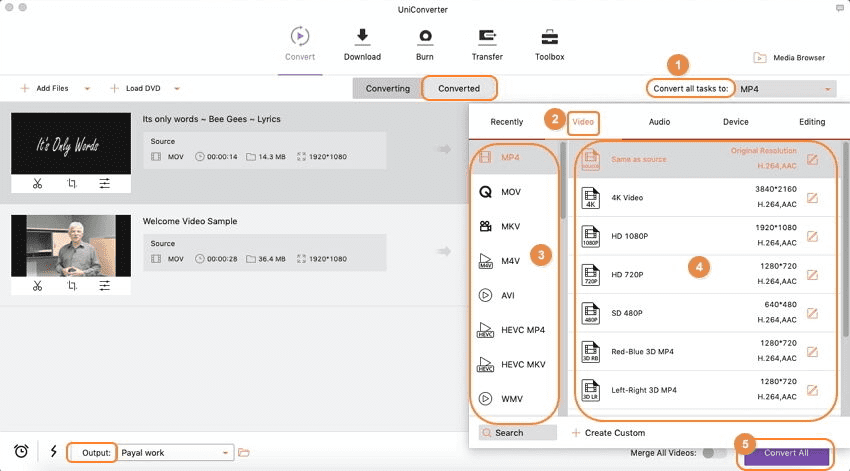Screen dimensions: 850x471
Task: Toggle Merge All Videos switch
Action: (x=714, y=453)
